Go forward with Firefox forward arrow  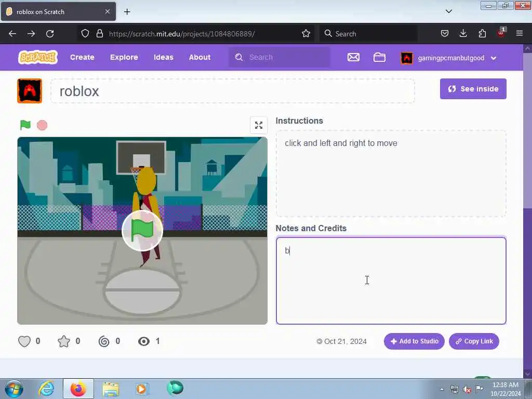[x=31, y=34]
